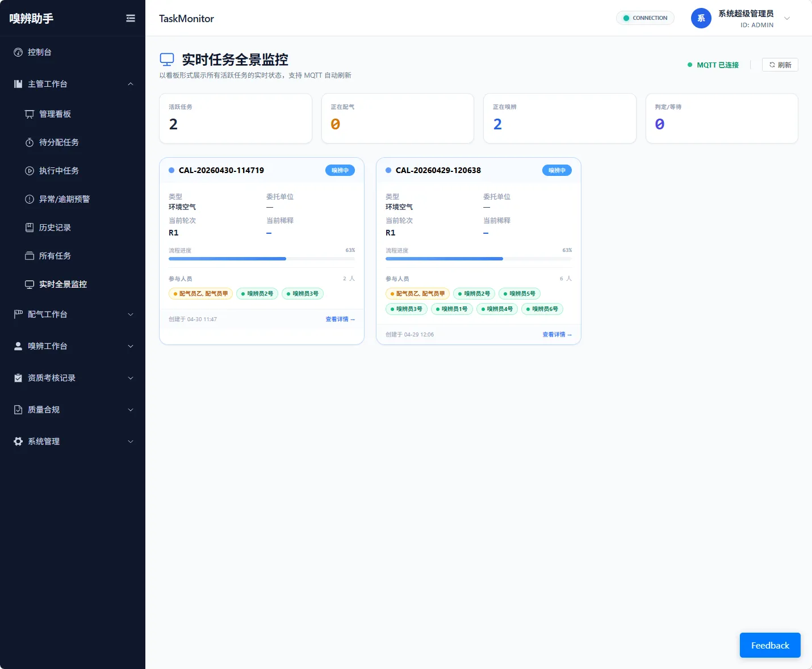Click the blue user avatar 系
This screenshot has width=812, height=669.
click(701, 18)
